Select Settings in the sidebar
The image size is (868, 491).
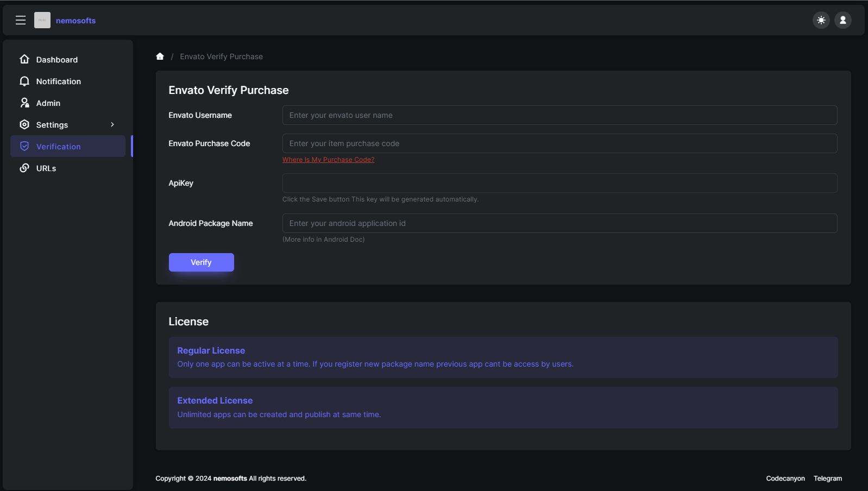(x=52, y=125)
